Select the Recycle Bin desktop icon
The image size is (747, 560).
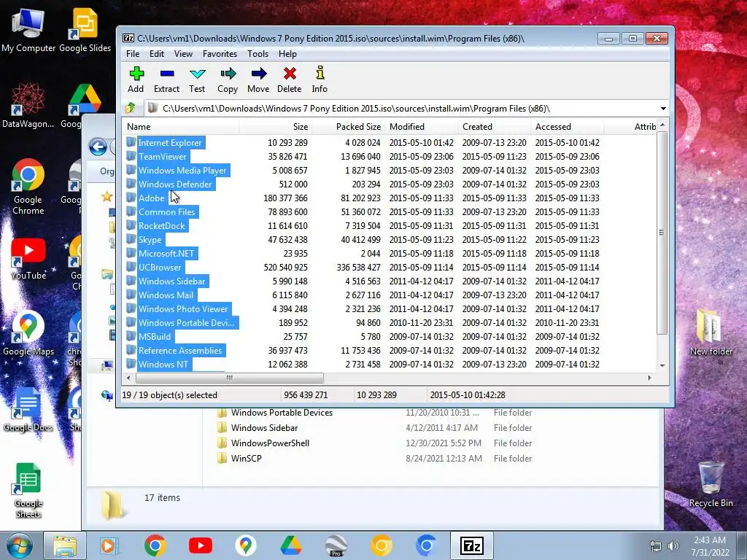tap(711, 484)
